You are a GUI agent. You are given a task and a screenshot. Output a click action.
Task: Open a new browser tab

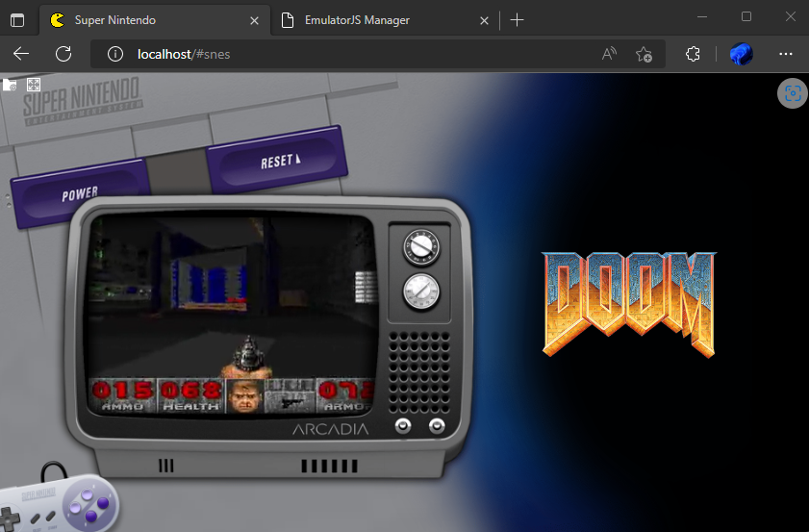[x=518, y=19]
